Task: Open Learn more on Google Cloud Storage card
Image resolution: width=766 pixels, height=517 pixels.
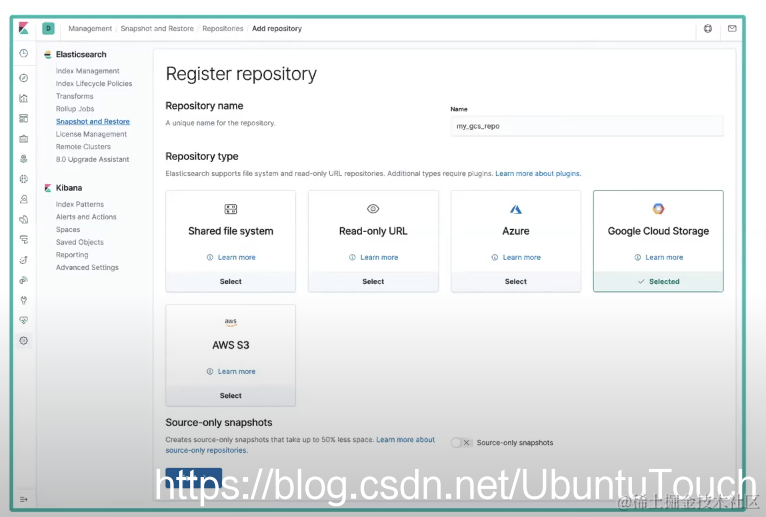Action: coord(659,258)
